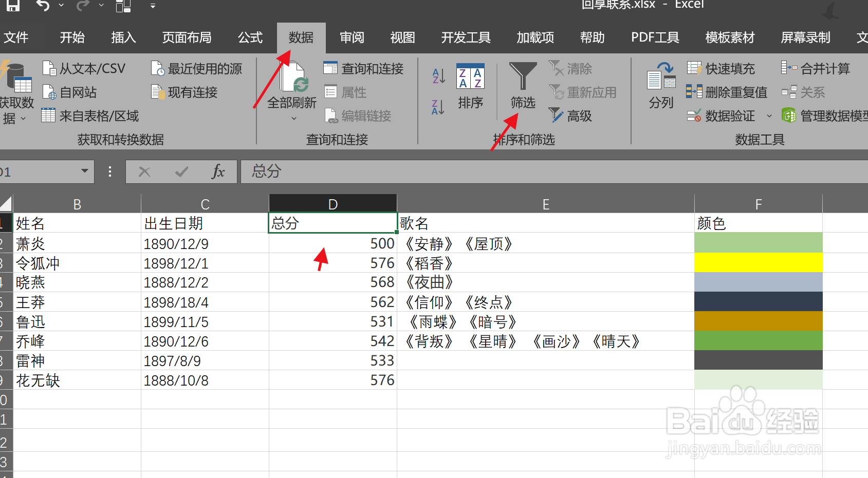Expand the Name Box dropdown arrow

(x=85, y=171)
